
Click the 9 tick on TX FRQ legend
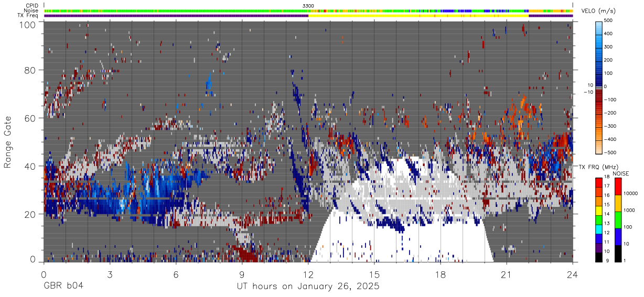pos(606,260)
